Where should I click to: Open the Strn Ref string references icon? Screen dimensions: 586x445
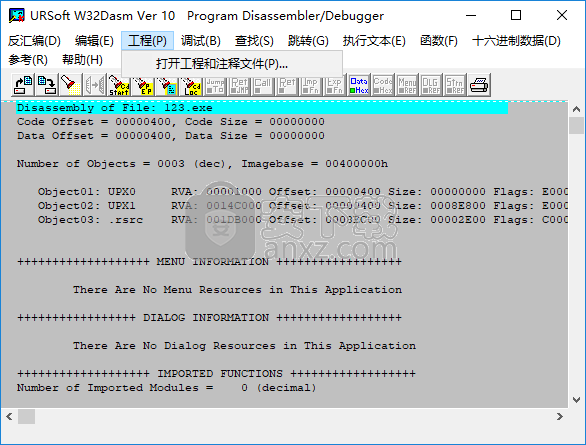(454, 85)
